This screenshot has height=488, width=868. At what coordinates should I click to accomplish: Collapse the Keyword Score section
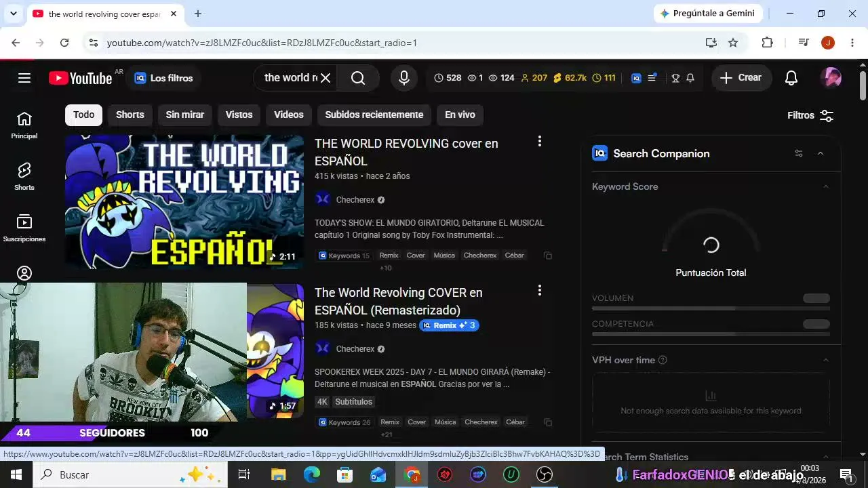tap(826, 186)
